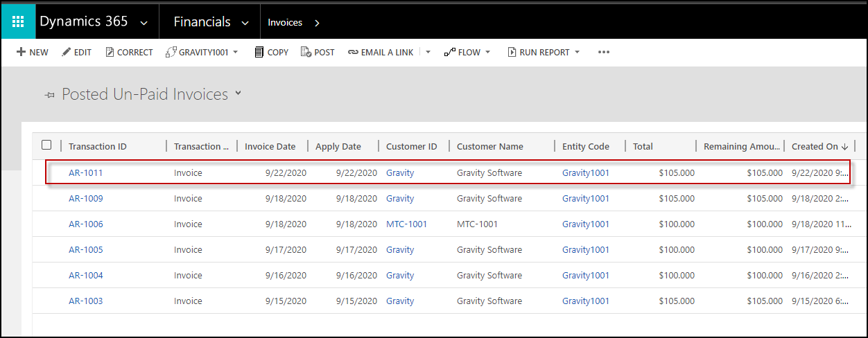Viewport: 868px width, 338px height.
Task: Open invoice AR-1005
Action: pyautogui.click(x=85, y=249)
